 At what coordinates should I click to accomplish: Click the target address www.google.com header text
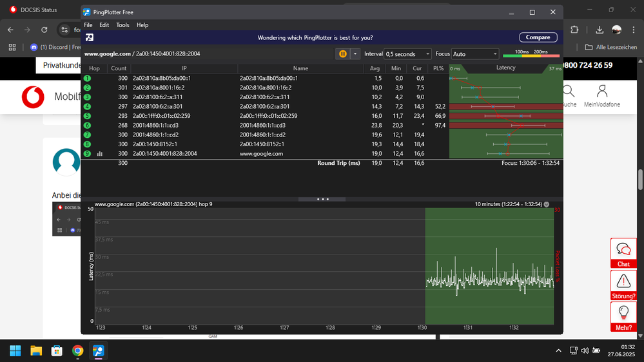coord(108,53)
